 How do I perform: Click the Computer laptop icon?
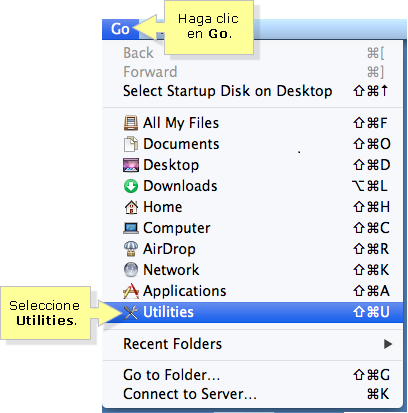click(x=131, y=228)
